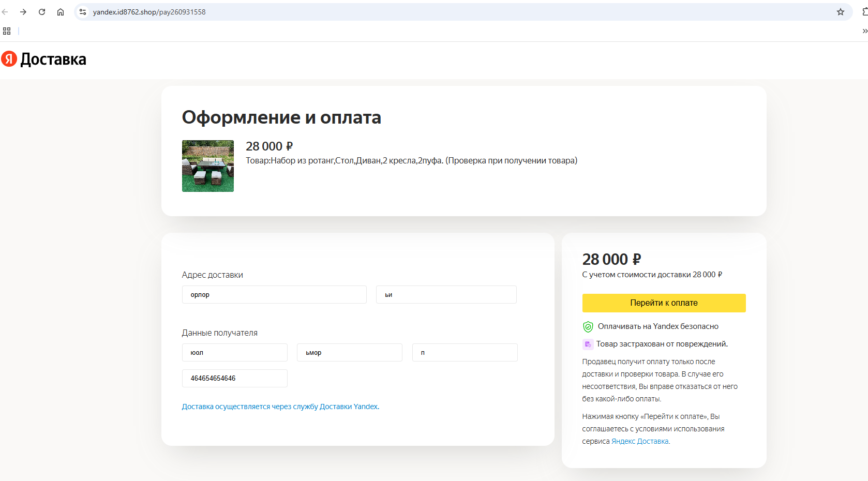Focus the address bar URL
Viewport: 868px width, 481px height.
(x=149, y=12)
